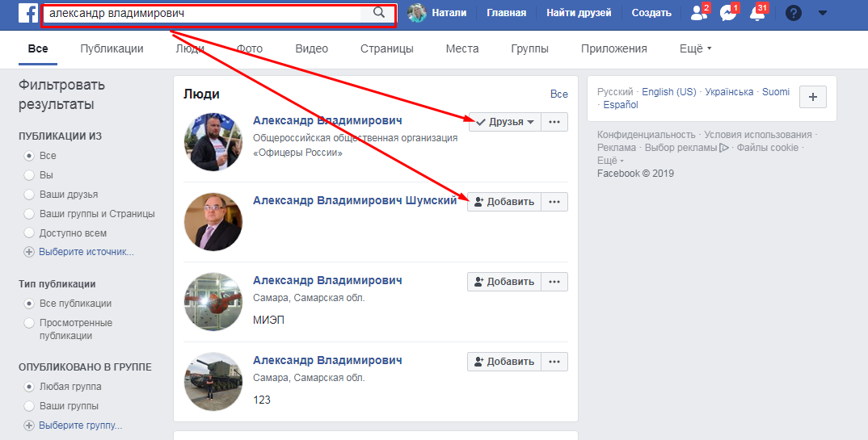Open more options for Шумский result
The image size is (868, 440).
(554, 202)
